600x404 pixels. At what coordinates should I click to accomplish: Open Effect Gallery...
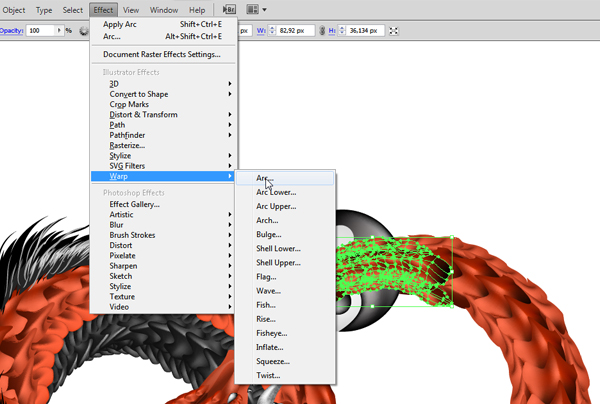(x=163, y=204)
